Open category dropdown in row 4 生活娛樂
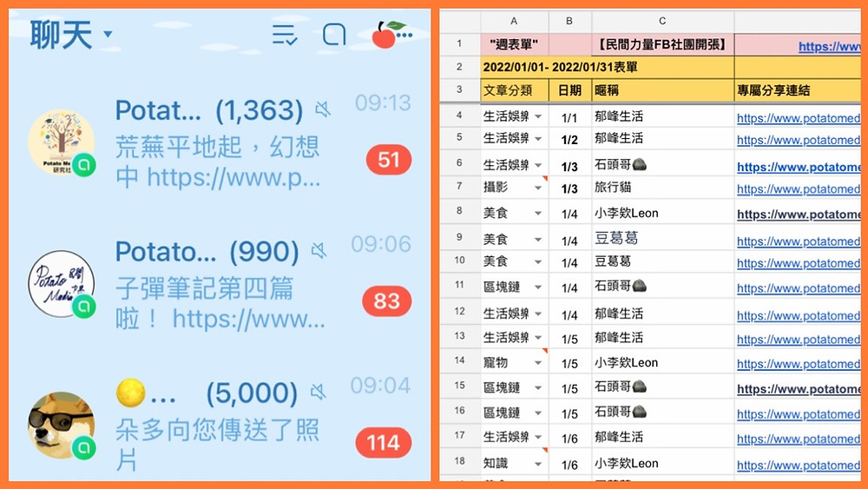The image size is (868, 489). [x=537, y=117]
